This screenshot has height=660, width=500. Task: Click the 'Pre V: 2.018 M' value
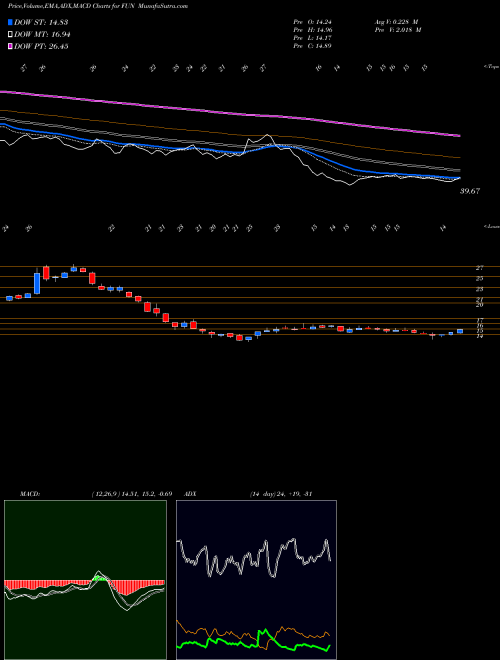399,30
